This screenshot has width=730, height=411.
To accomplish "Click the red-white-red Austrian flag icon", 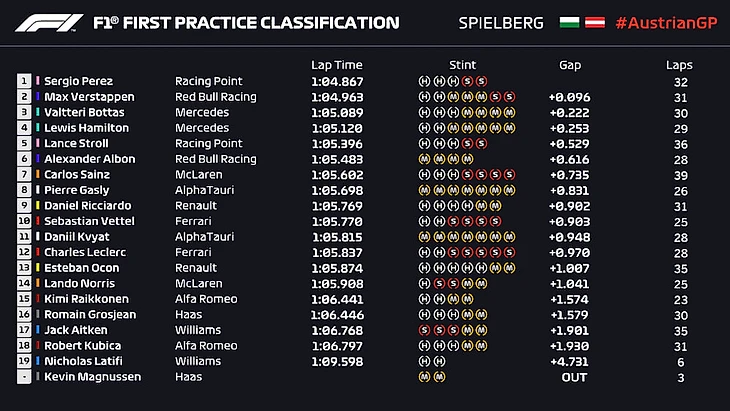I will pos(596,22).
